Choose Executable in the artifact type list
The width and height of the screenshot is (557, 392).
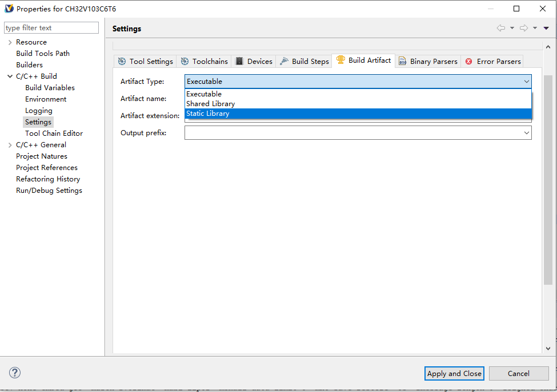pos(358,94)
